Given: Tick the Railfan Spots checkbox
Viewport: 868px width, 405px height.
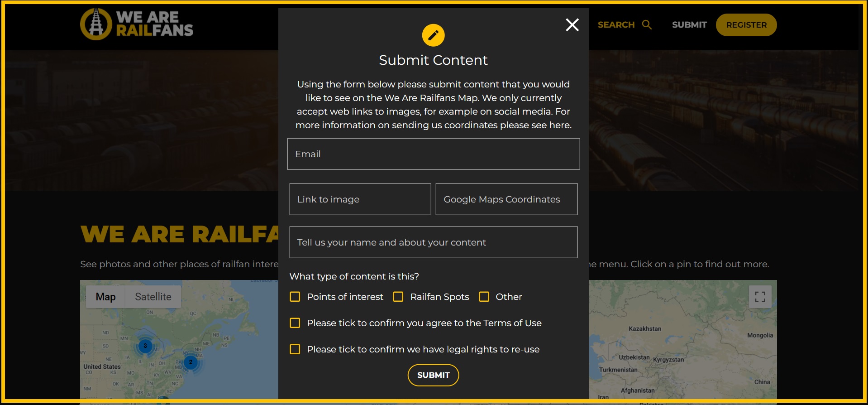Looking at the screenshot, I should tap(398, 297).
